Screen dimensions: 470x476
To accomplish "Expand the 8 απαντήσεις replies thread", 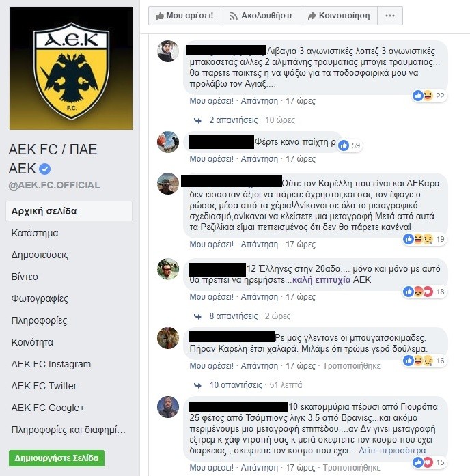I will click(233, 316).
